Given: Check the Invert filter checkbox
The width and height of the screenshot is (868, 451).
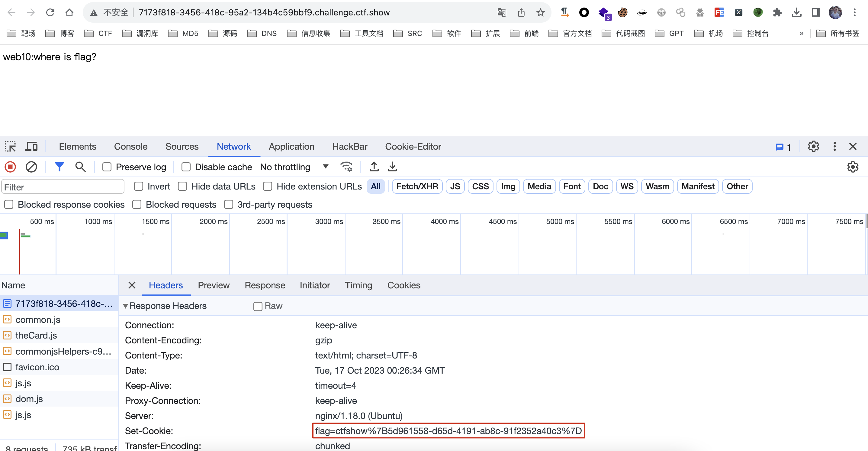Looking at the screenshot, I should coord(139,186).
